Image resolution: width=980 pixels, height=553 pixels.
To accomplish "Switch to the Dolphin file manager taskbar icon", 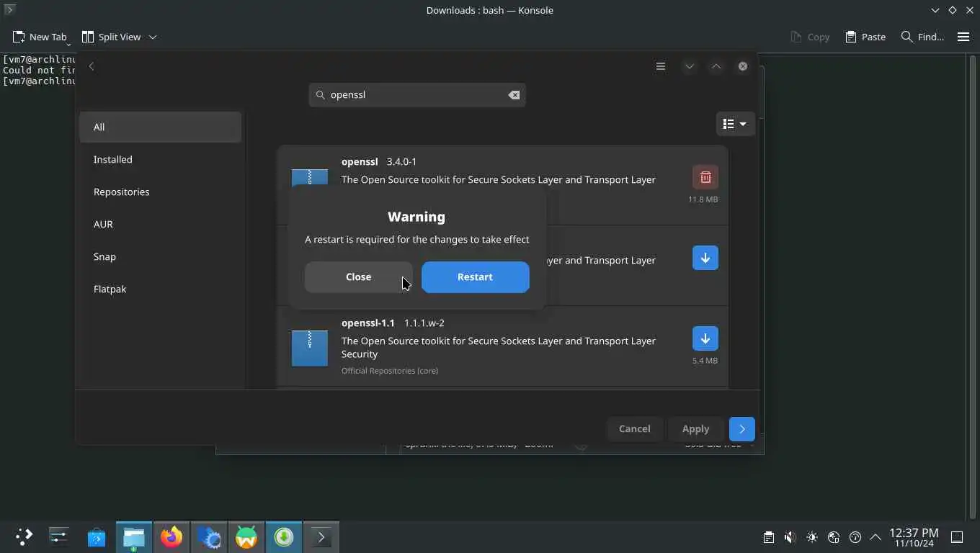I will point(134,536).
